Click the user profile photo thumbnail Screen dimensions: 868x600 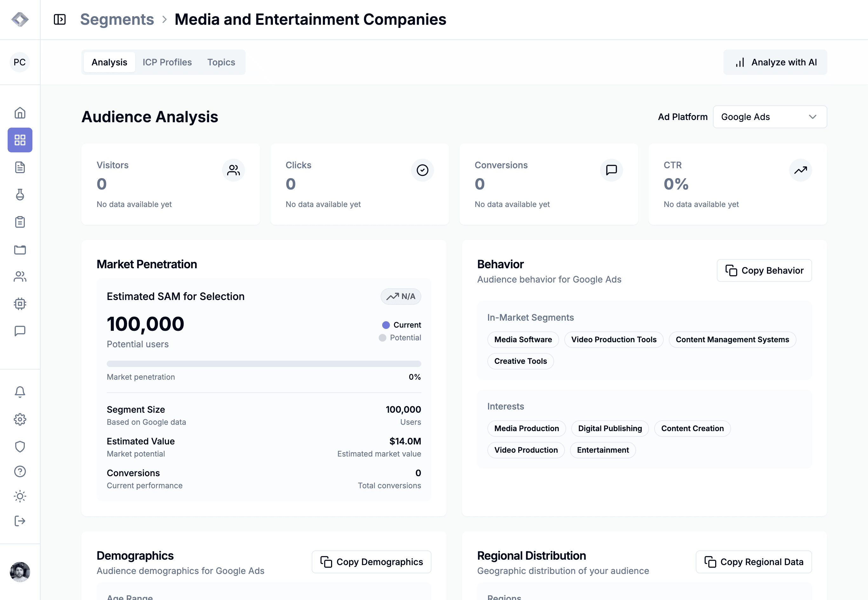coord(20,572)
